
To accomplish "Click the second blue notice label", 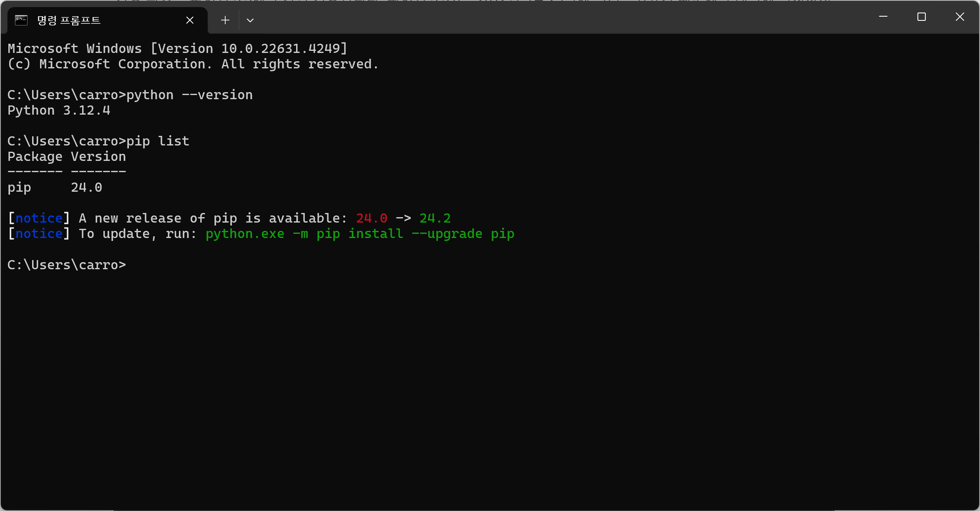I will click(x=39, y=234).
